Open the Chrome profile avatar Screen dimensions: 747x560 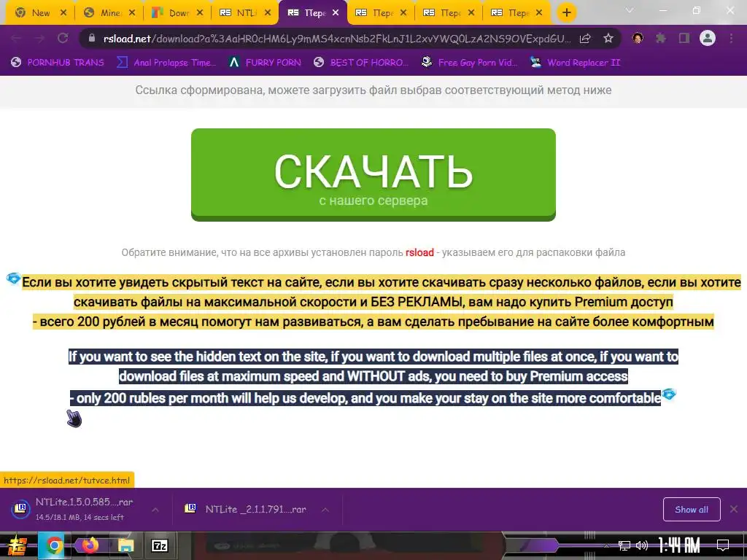point(708,38)
